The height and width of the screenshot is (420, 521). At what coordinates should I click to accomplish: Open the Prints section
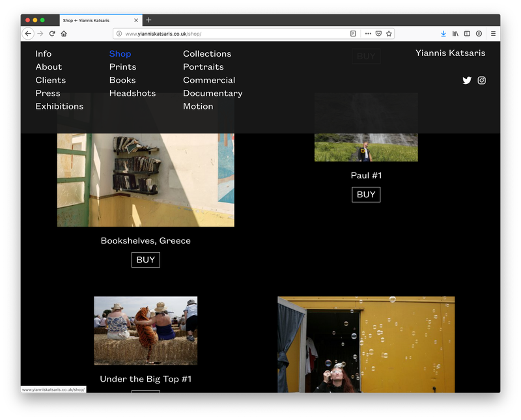122,67
